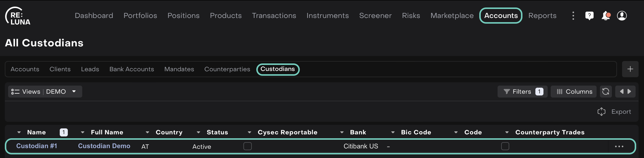The image size is (644, 158).
Task: Open the Filters button
Action: [x=522, y=92]
